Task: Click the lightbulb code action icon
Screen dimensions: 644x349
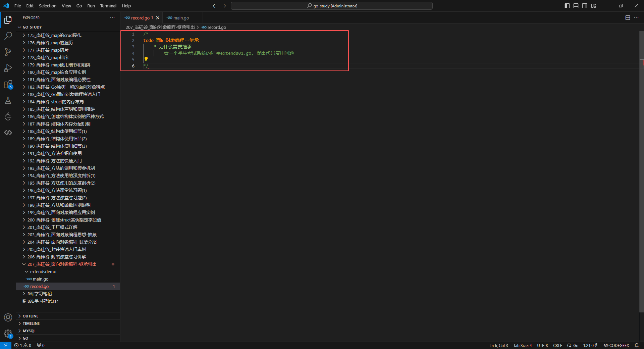Action: (x=146, y=59)
